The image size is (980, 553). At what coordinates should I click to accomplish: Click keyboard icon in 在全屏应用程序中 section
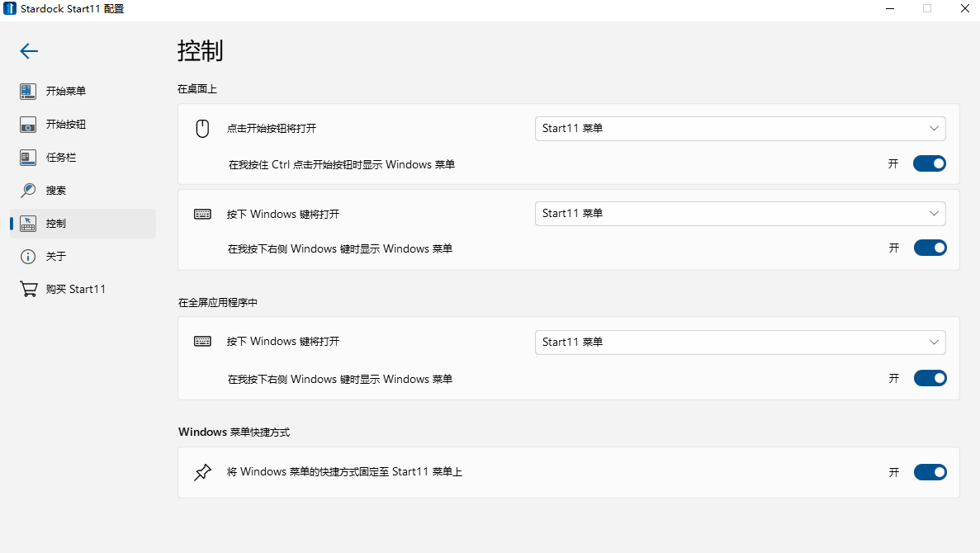tap(202, 341)
